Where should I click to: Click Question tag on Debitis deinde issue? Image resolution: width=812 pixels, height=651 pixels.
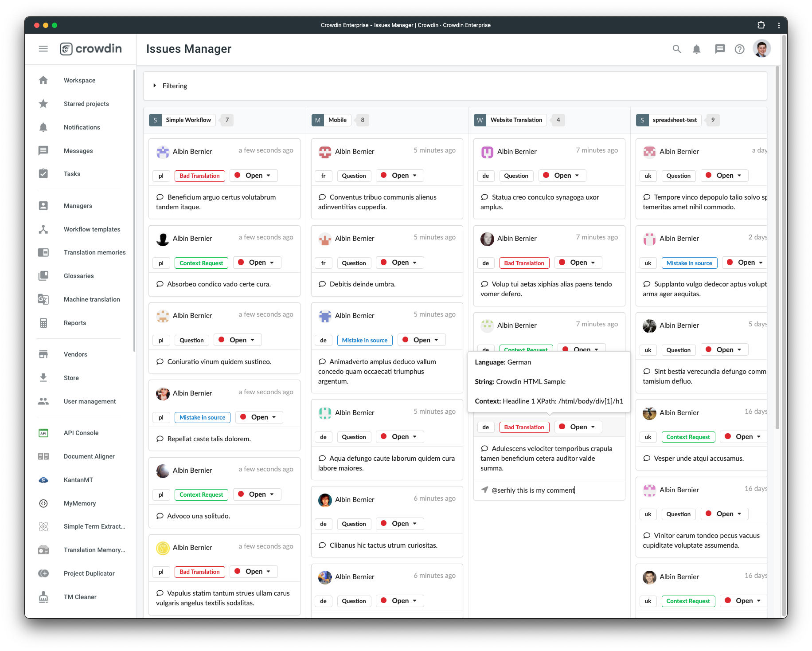click(354, 263)
